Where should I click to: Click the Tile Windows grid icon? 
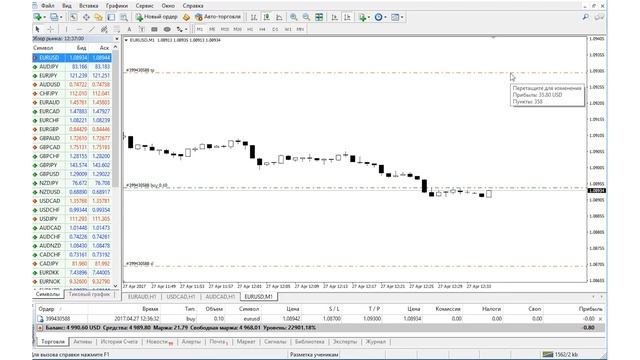tap(319, 17)
